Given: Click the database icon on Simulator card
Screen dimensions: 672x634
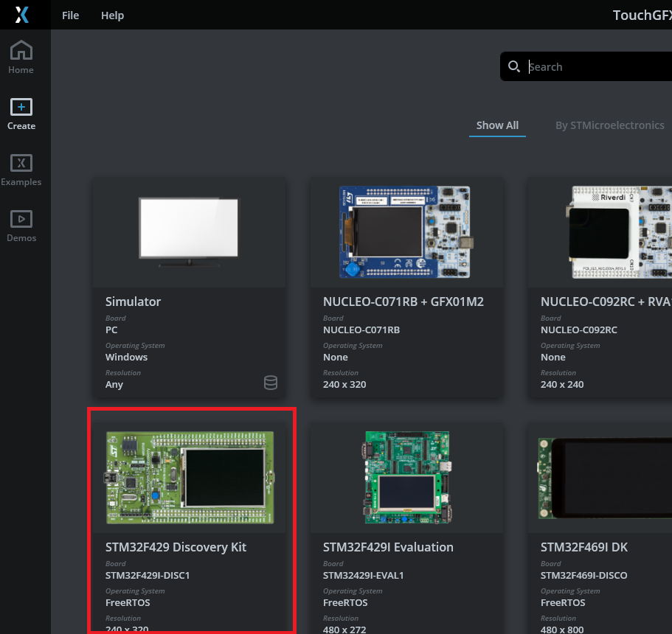Looking at the screenshot, I should pos(271,383).
